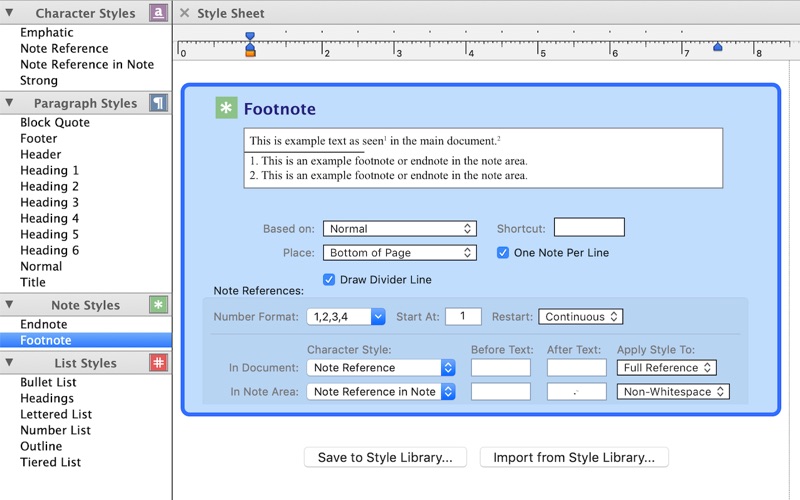Click the green Note Styles asterisk icon
The image size is (800, 500).
coord(158,305)
